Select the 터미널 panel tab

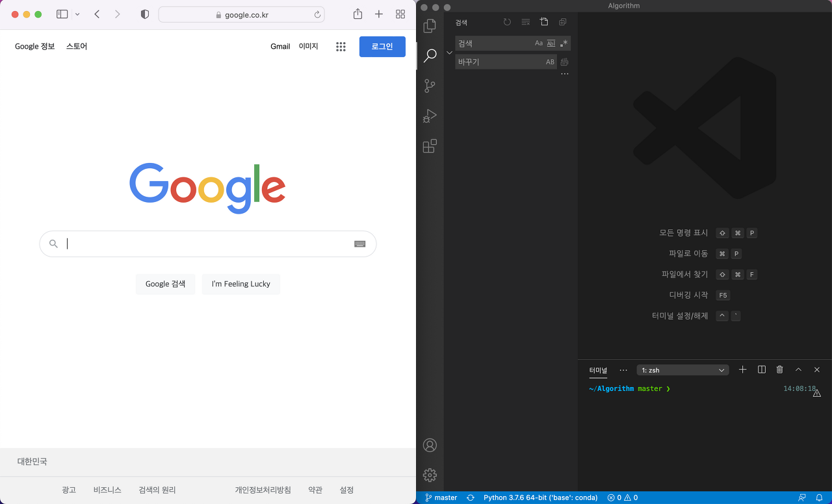tap(598, 370)
